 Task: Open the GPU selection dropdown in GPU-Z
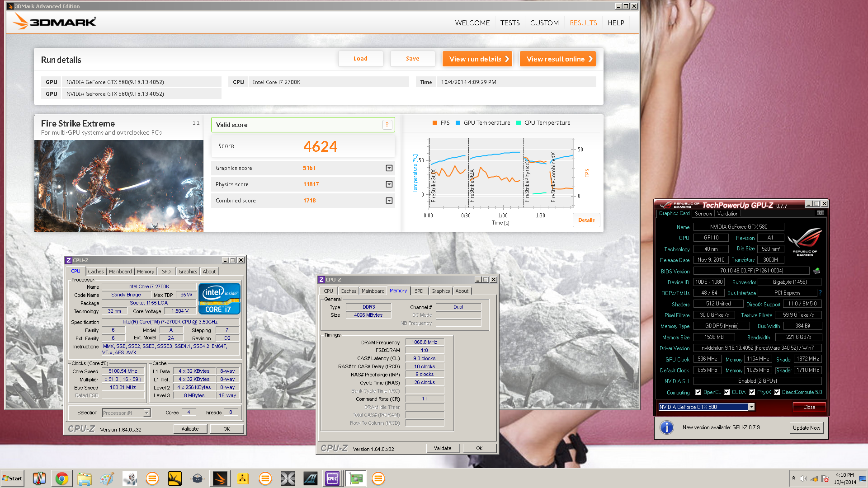click(751, 407)
